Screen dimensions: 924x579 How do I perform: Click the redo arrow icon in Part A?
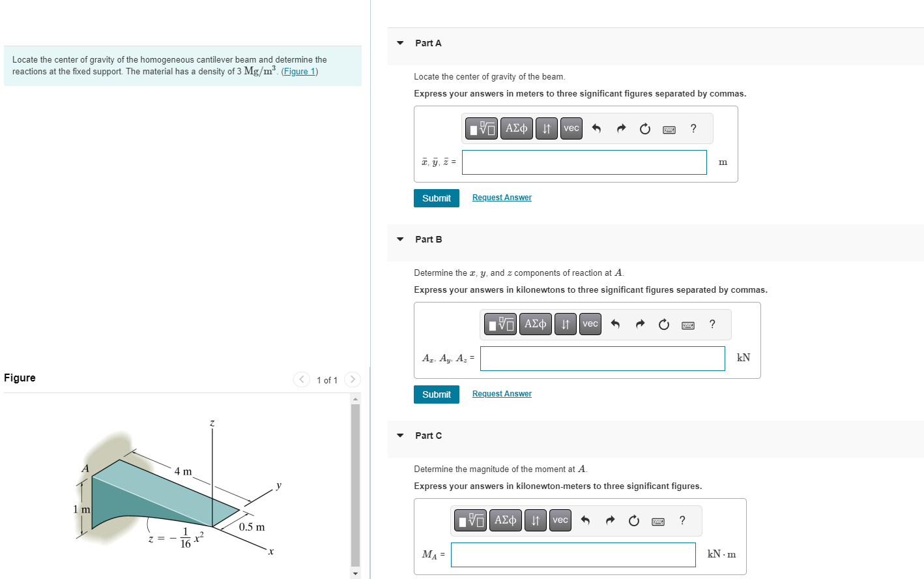coord(620,128)
